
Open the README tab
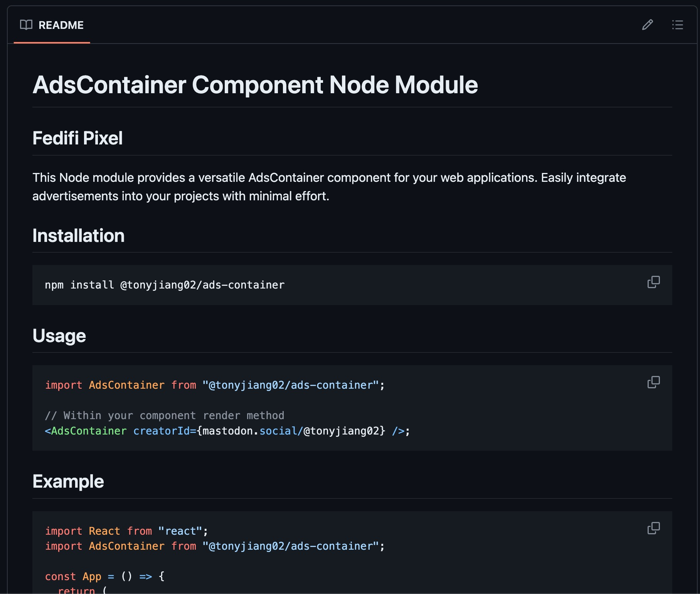click(x=52, y=25)
